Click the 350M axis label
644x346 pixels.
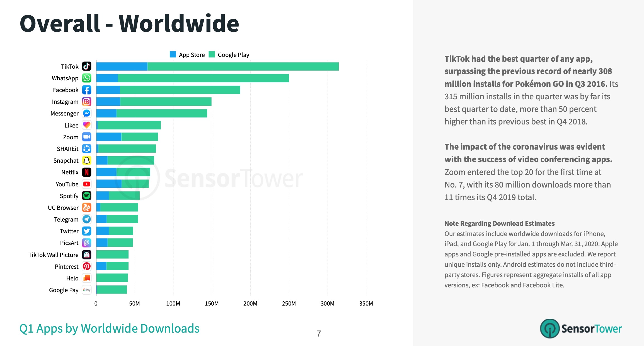(366, 304)
